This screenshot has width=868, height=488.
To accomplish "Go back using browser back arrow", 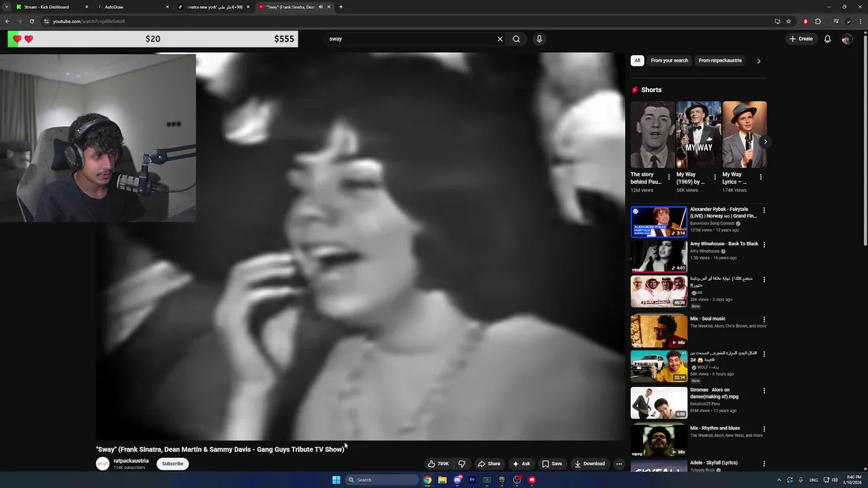I will [7, 21].
